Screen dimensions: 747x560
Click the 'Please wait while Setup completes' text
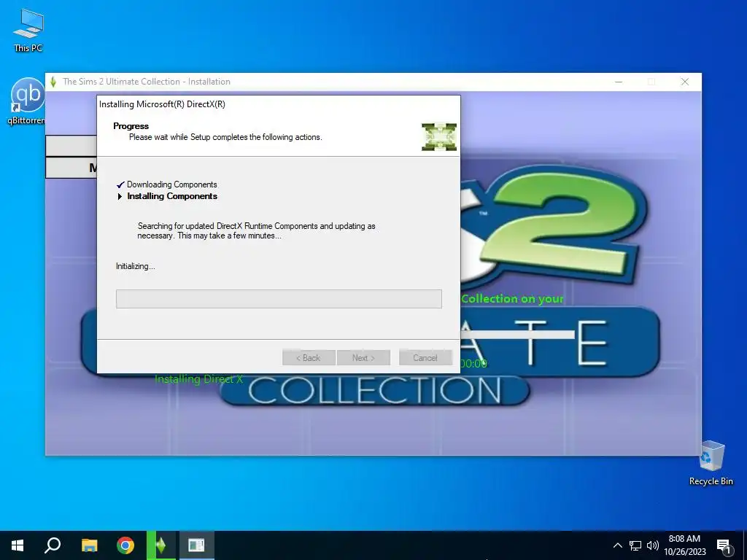[225, 137]
